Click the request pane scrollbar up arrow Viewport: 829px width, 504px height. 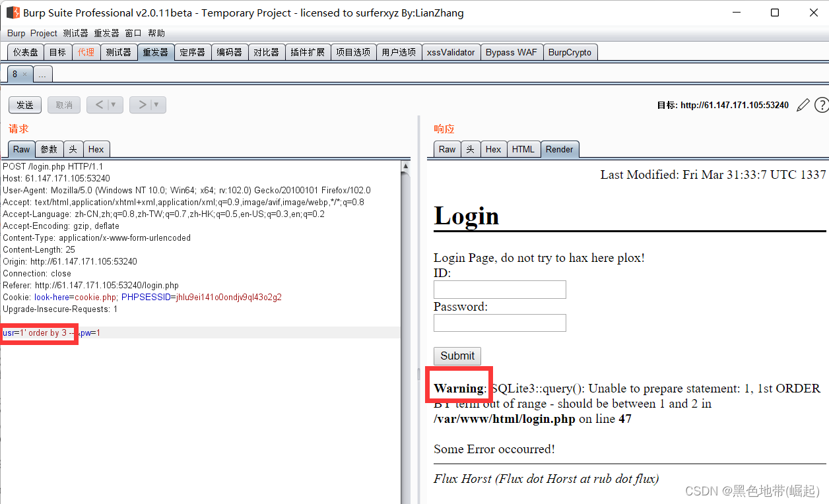(x=405, y=167)
